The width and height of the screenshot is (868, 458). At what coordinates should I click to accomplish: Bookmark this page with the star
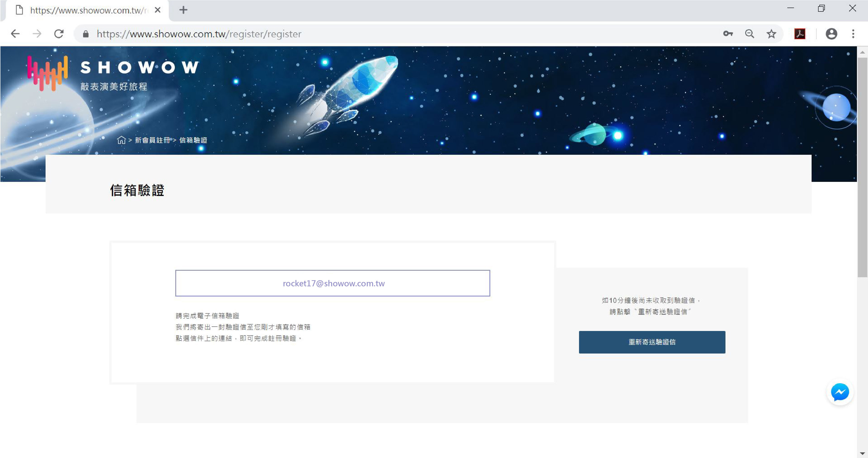coord(771,34)
